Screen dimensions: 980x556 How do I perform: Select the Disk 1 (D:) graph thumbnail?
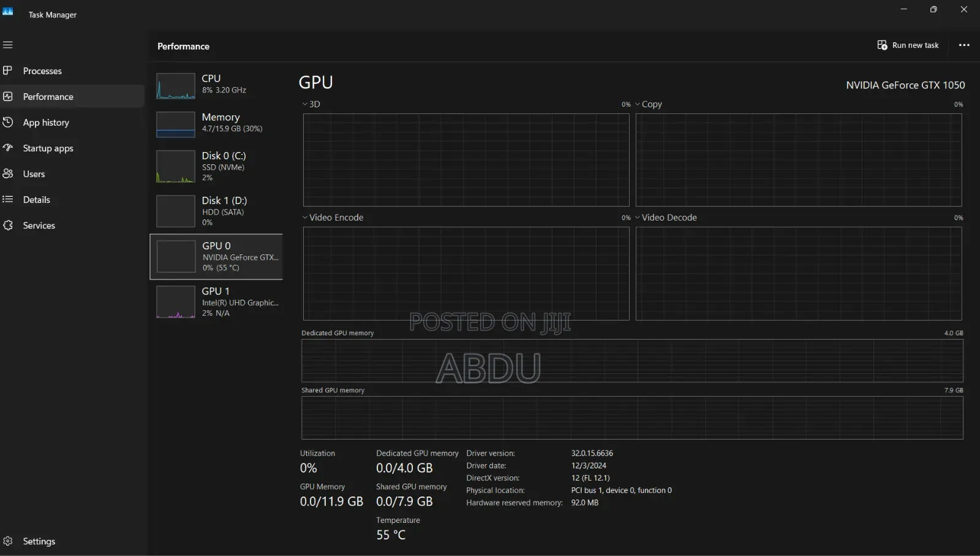coord(176,211)
